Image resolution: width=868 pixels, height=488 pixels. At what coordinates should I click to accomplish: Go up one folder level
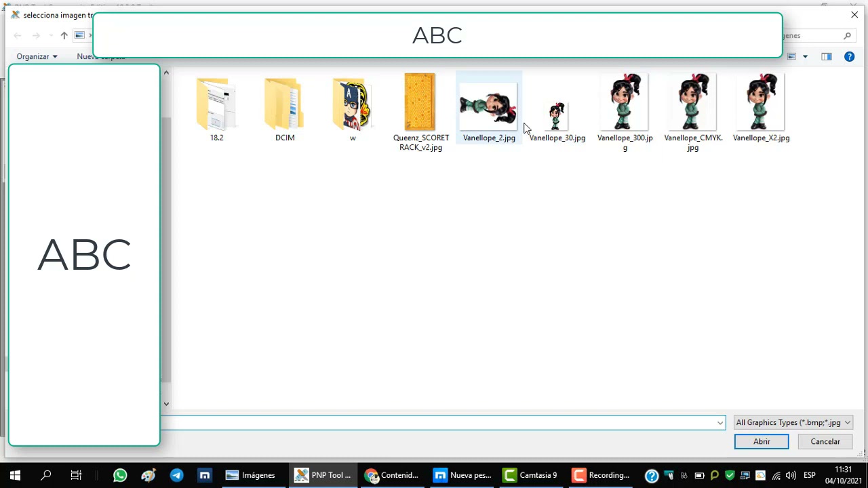pyautogui.click(x=64, y=35)
